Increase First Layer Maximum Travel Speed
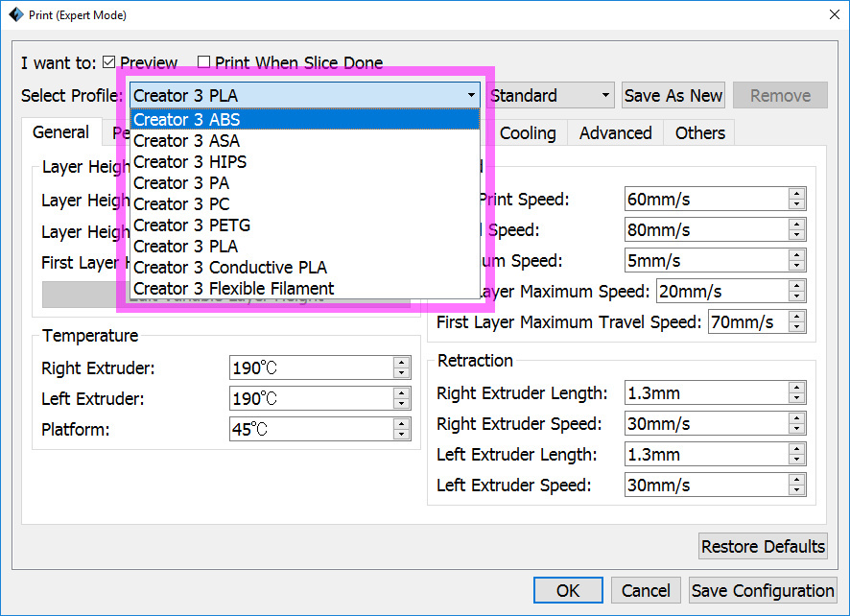The width and height of the screenshot is (850, 616). (x=797, y=316)
